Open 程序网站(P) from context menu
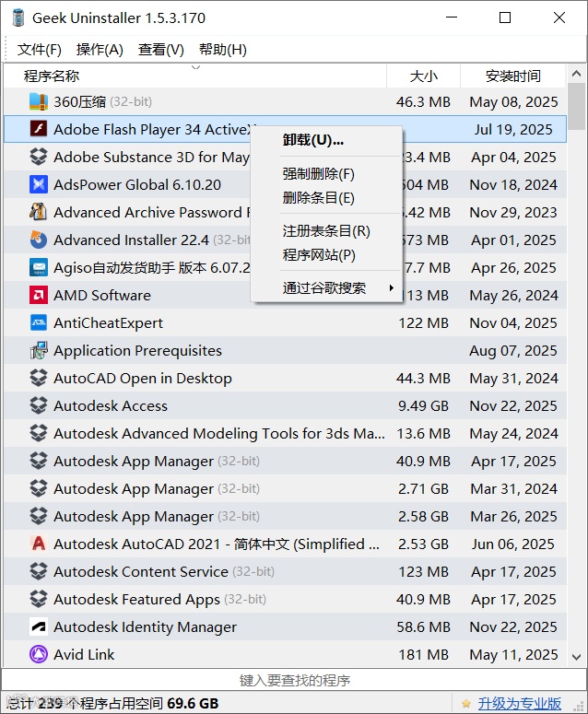 [326, 254]
